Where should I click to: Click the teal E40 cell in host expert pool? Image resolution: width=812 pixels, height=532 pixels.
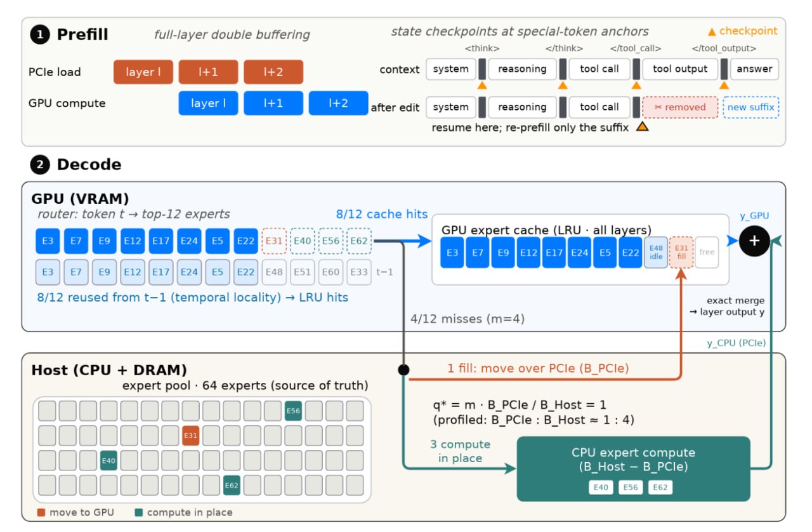[x=108, y=460]
